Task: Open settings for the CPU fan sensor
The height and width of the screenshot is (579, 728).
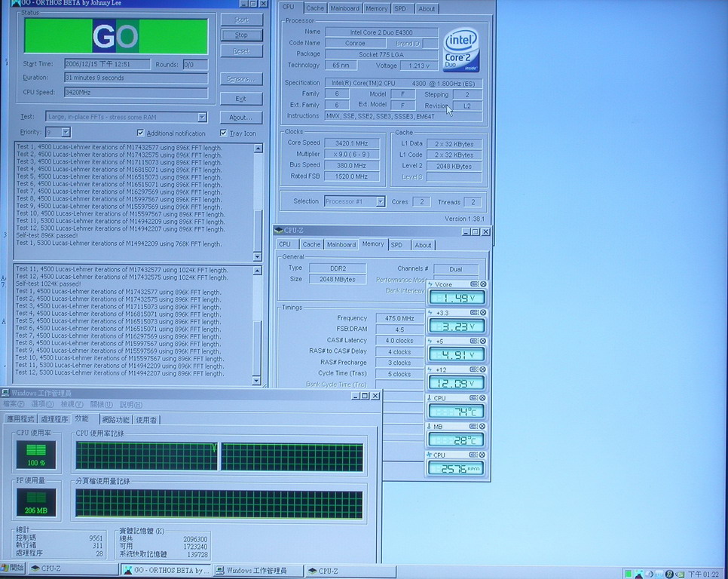Action: click(x=475, y=455)
